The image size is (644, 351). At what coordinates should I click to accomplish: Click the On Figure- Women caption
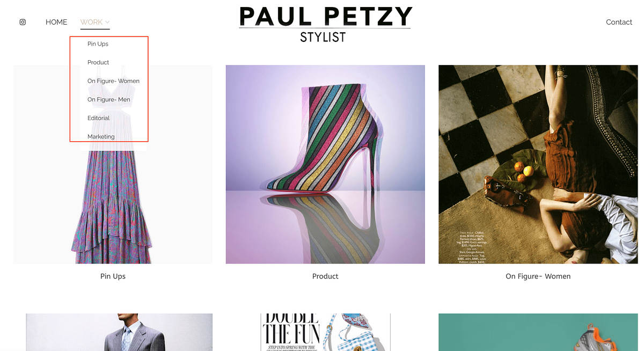538,276
